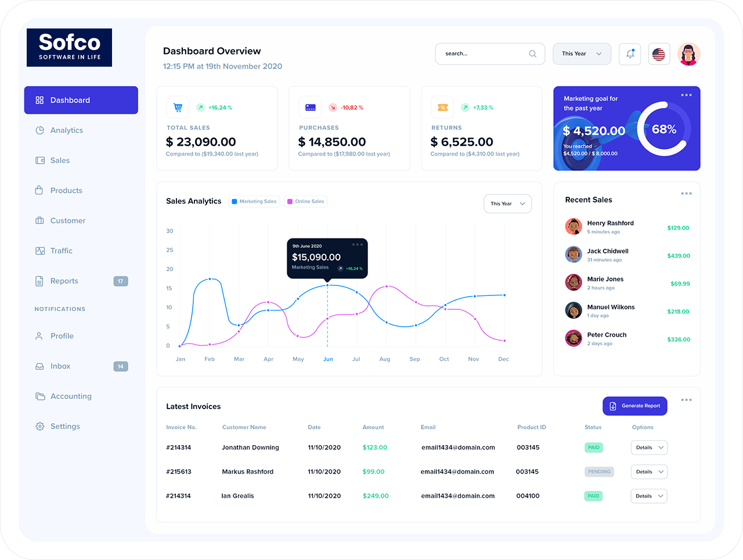743x560 pixels.
Task: Expand the header This Year dropdown
Action: pos(582,54)
